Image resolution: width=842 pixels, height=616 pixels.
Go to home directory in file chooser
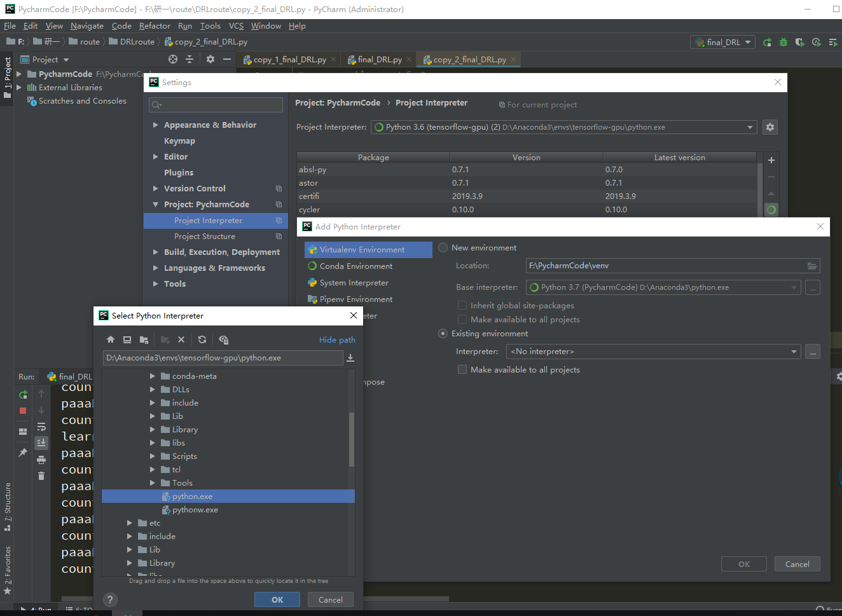click(111, 339)
